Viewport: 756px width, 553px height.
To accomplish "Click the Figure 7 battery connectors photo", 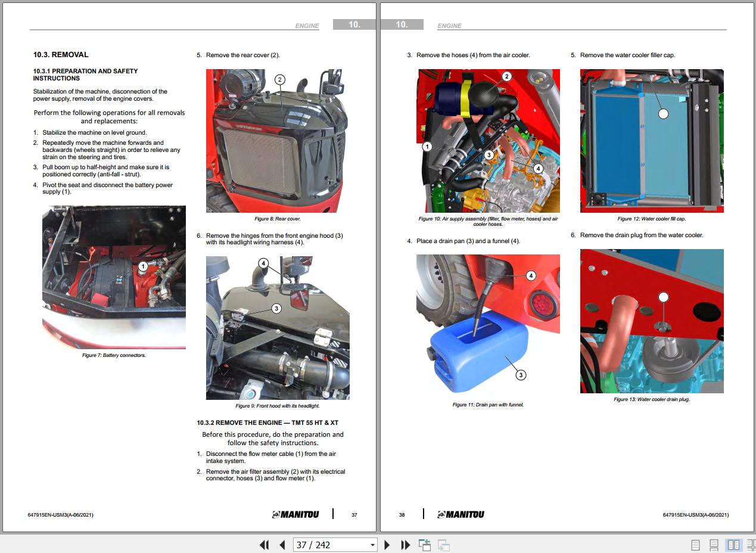I will [114, 277].
